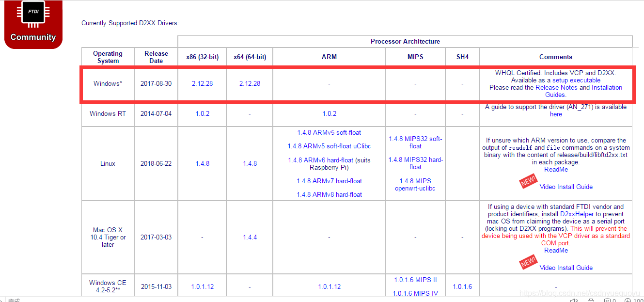Open Linux row Video Install Guide
The width and height of the screenshot is (644, 302).
coord(566,187)
